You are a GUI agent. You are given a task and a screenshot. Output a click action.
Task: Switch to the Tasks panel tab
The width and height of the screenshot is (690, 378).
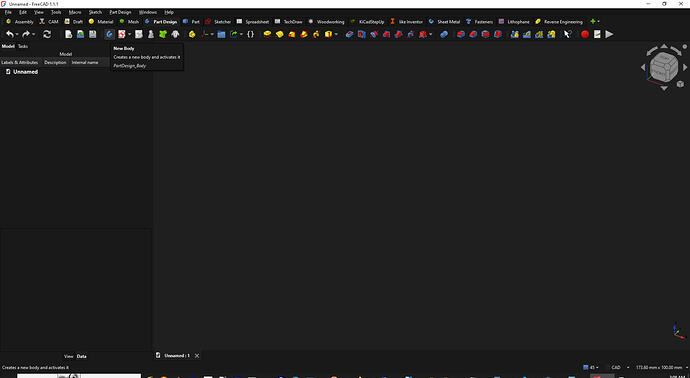(x=23, y=46)
